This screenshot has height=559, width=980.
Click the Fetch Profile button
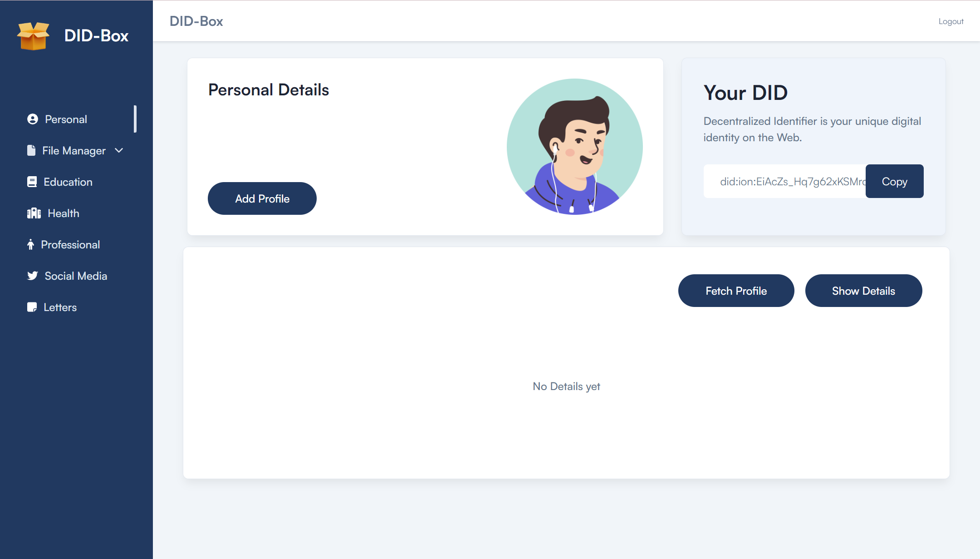pyautogui.click(x=736, y=291)
